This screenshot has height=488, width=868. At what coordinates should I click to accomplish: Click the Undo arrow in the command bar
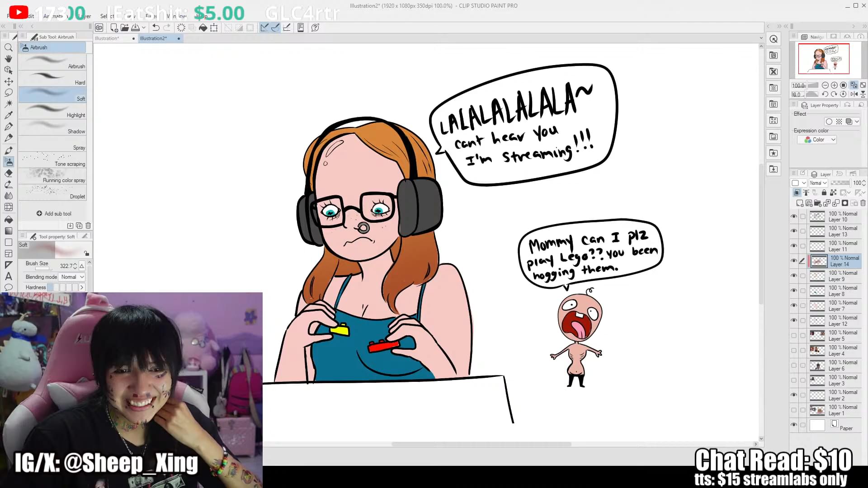(156, 28)
